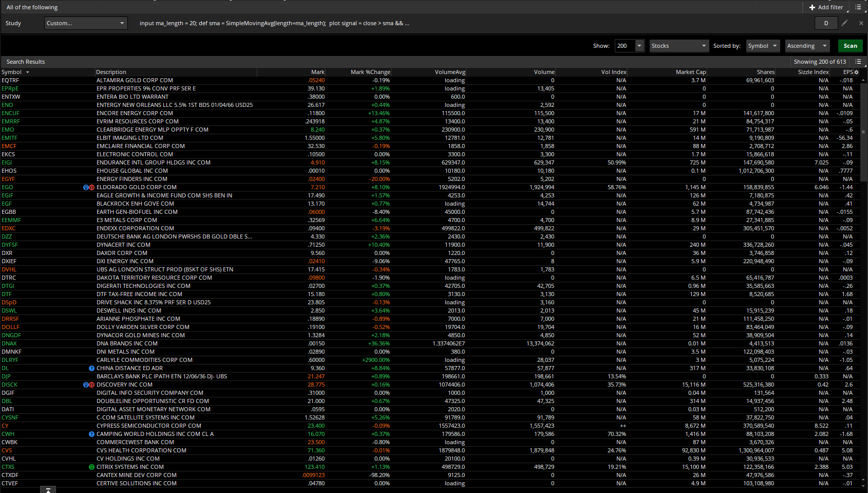Open the filter list menu icon beside Add filter
868x493 pixels.
(x=858, y=7)
